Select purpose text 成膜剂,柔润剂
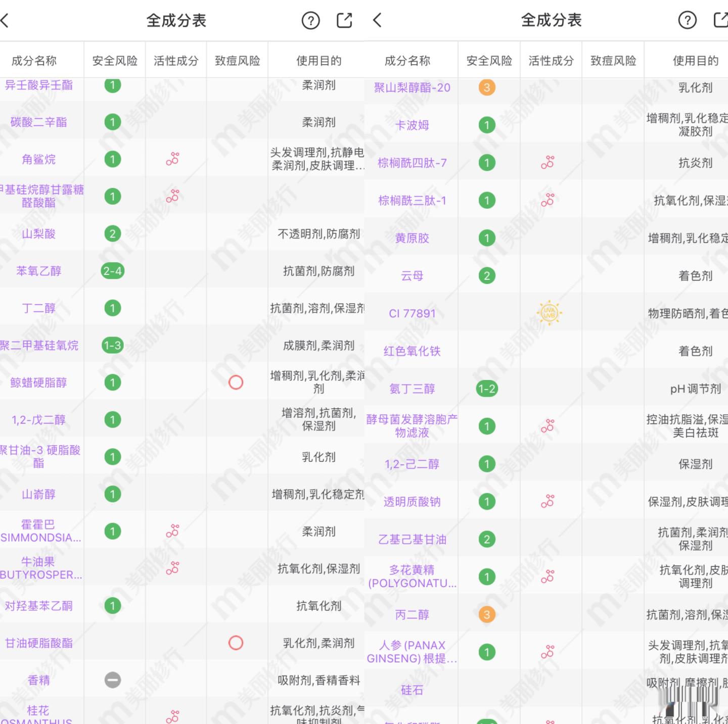The height and width of the screenshot is (724, 728). click(x=319, y=346)
